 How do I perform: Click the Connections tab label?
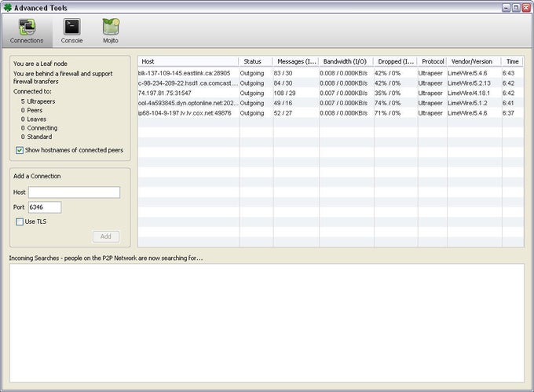[27, 41]
